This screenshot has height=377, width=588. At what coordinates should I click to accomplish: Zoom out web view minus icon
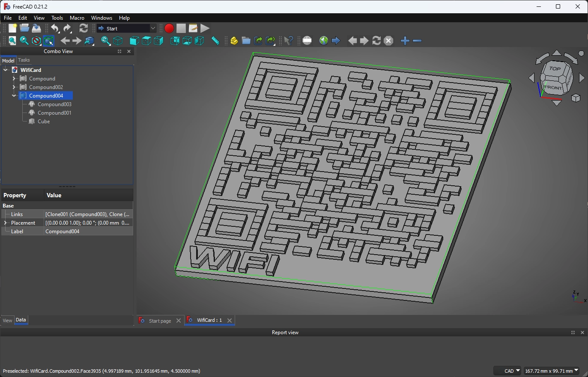click(417, 41)
